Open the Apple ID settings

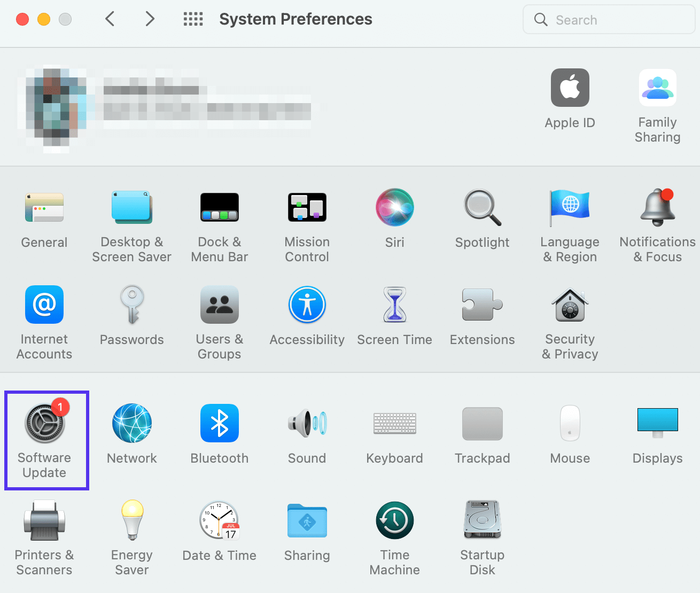(x=570, y=99)
